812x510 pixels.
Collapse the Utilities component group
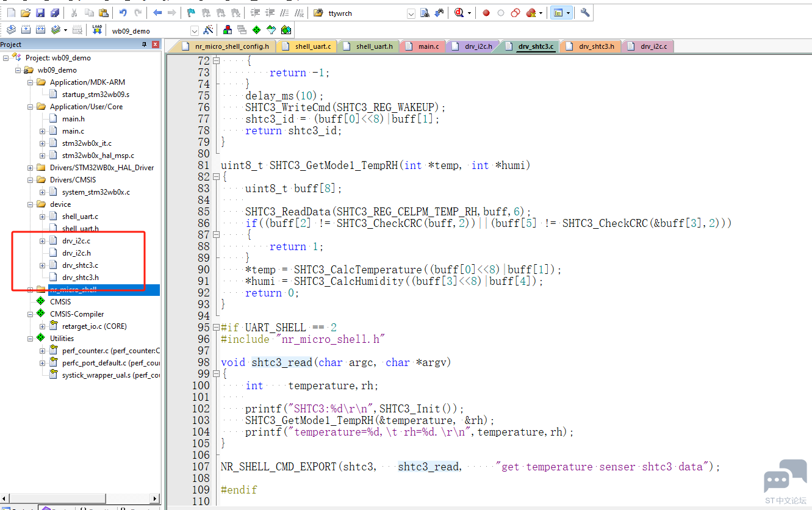point(30,339)
